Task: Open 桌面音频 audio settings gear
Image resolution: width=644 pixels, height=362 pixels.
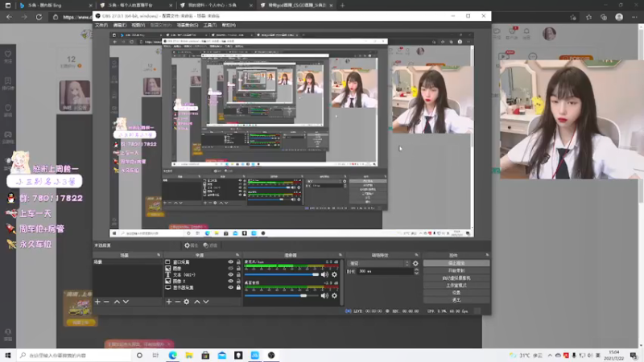Action: tap(334, 295)
